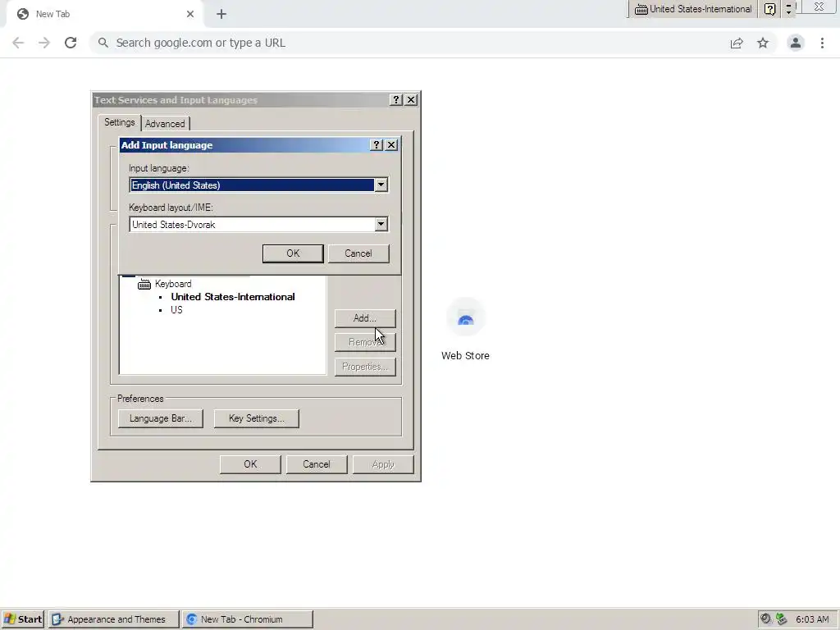Image resolution: width=840 pixels, height=630 pixels.
Task: Bookmark this tab with star icon
Action: point(763,43)
